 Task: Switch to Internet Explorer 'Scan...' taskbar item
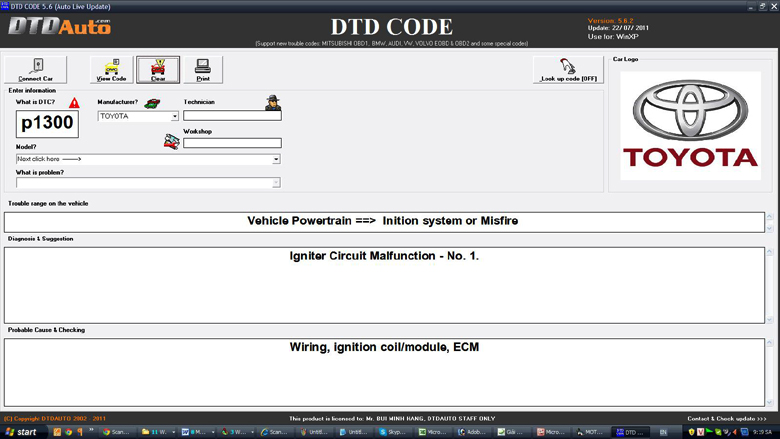point(276,432)
